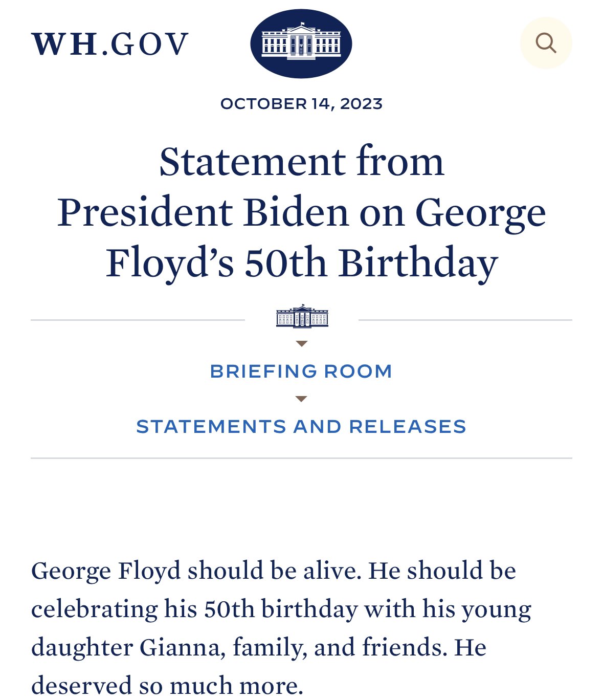Open the Briefing Room category link

click(301, 371)
